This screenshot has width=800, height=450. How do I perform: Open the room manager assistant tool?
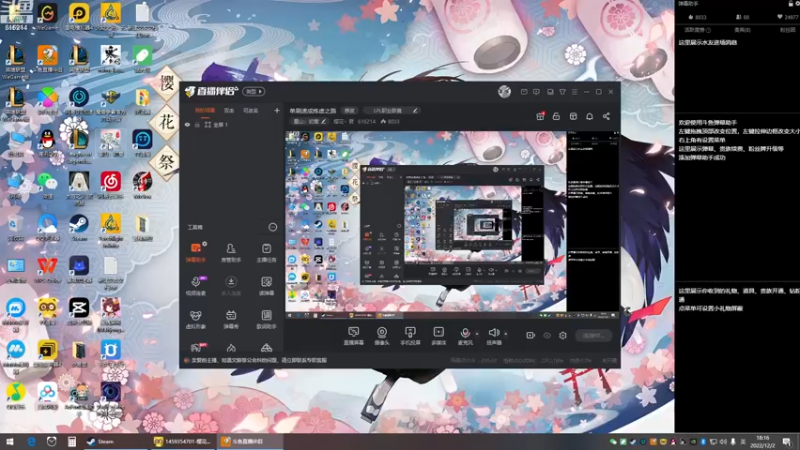tap(231, 253)
